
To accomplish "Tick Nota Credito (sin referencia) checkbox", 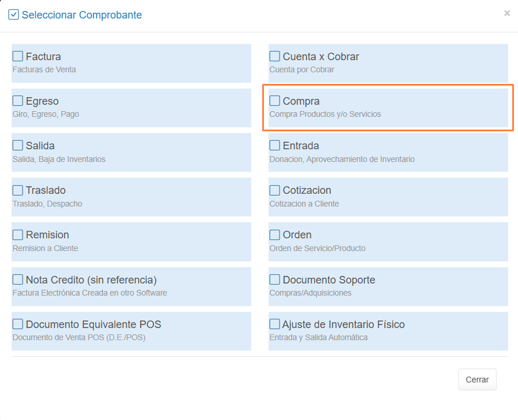I will click(x=18, y=279).
